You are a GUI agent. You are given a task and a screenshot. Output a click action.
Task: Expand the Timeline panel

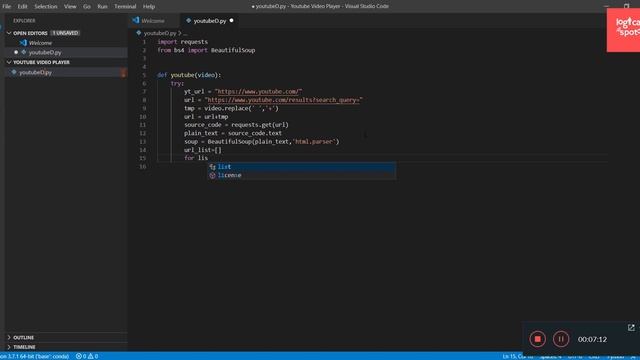[9, 347]
